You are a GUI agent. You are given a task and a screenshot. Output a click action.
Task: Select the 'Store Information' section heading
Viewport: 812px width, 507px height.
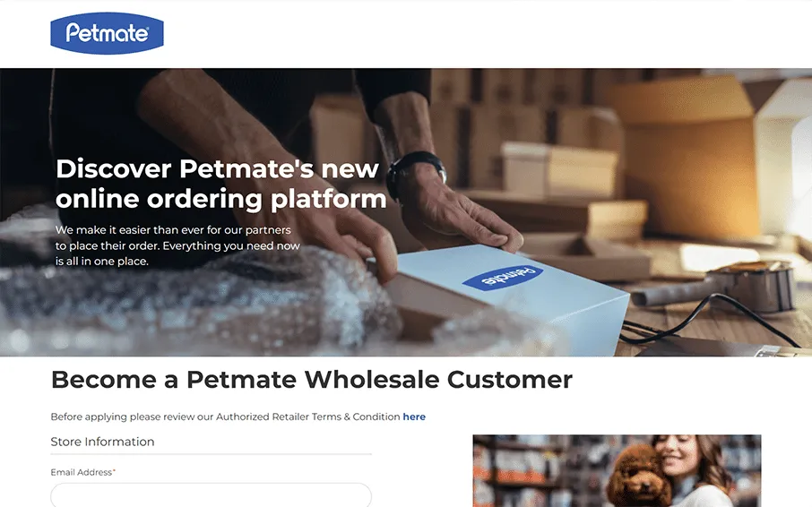point(102,442)
